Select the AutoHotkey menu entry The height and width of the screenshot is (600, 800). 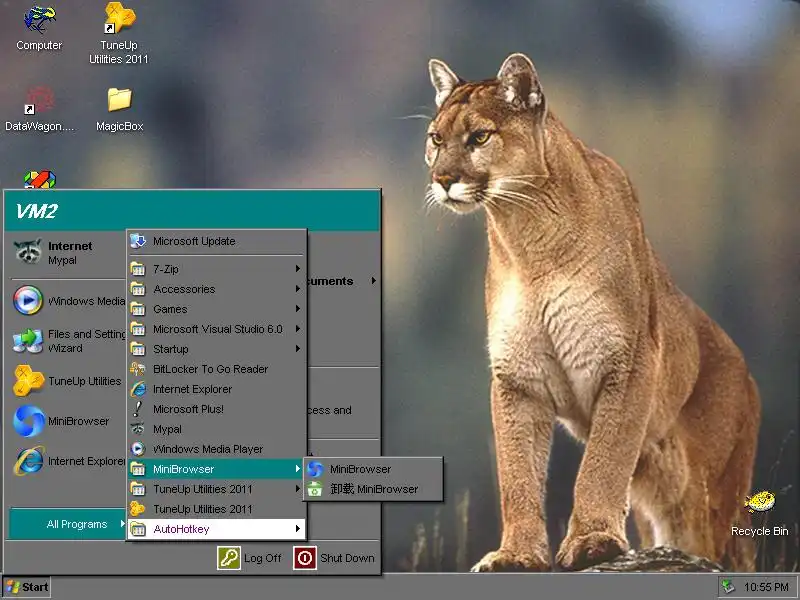216,529
